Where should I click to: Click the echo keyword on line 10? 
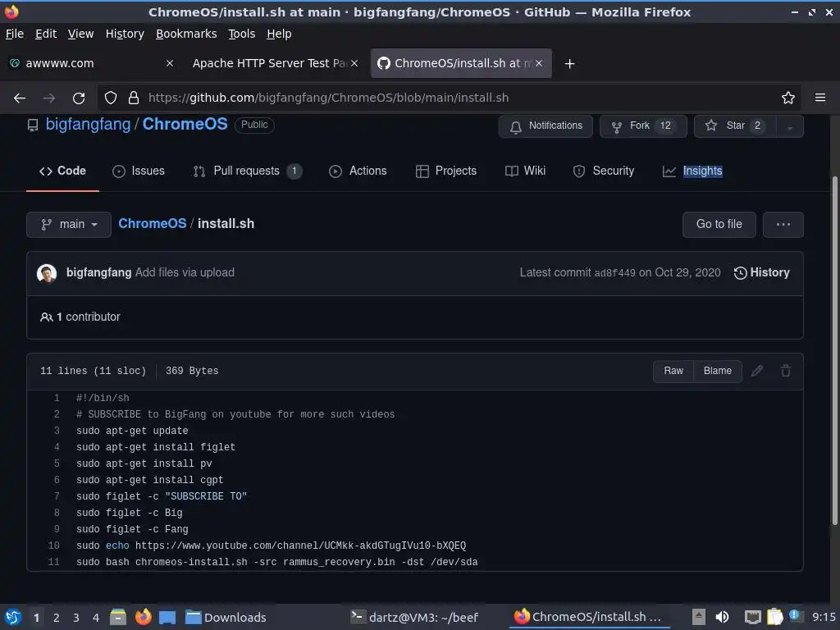[x=117, y=546]
